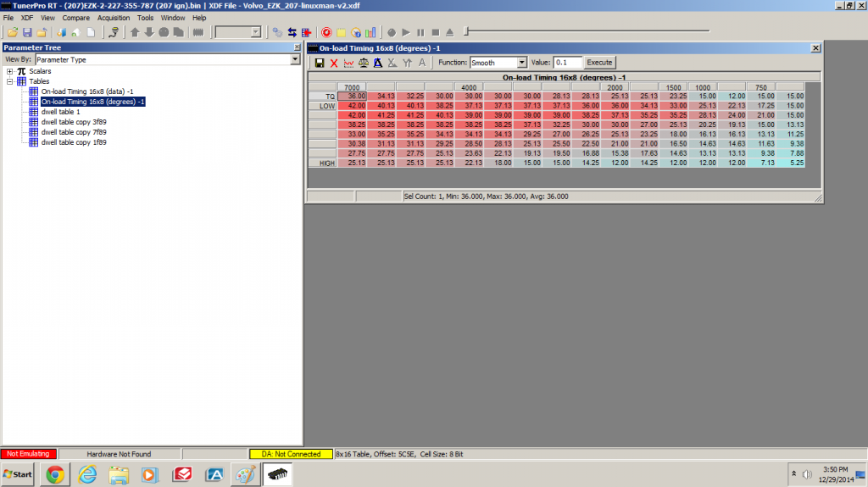Click the open bin folder icon
The width and height of the screenshot is (868, 487).
click(13, 32)
